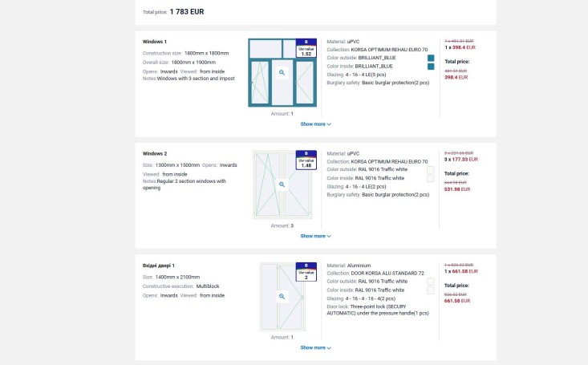Click the magnifier icon on the door drawing
This screenshot has height=365, width=588.
coord(282,296)
